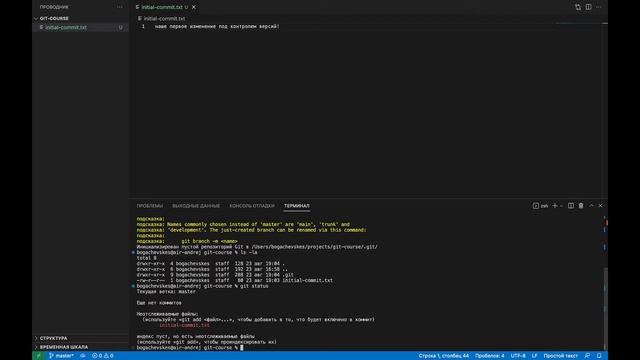
Task: Close the terminal panel
Action: [600, 206]
